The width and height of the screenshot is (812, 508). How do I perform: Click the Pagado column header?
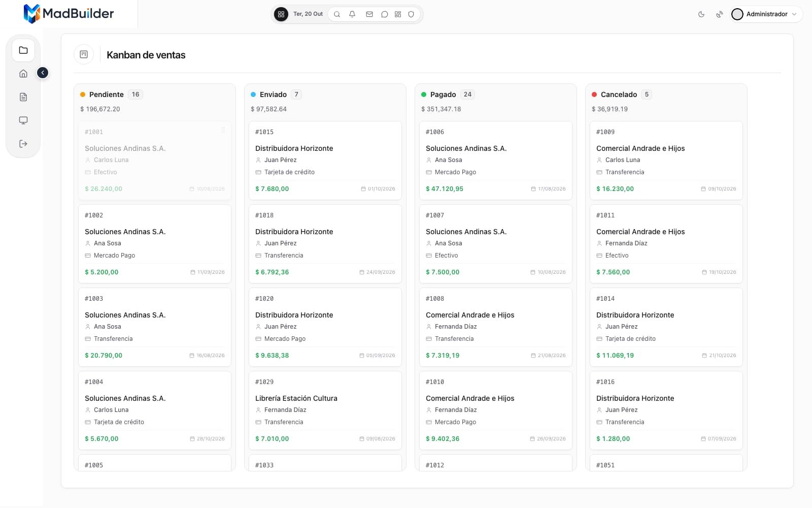(443, 94)
